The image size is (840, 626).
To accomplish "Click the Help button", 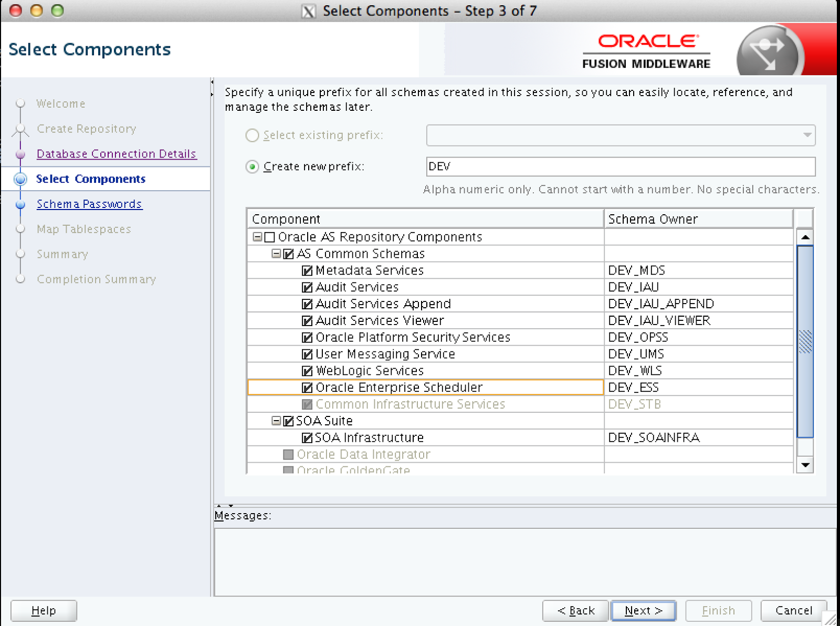I will tap(44, 611).
